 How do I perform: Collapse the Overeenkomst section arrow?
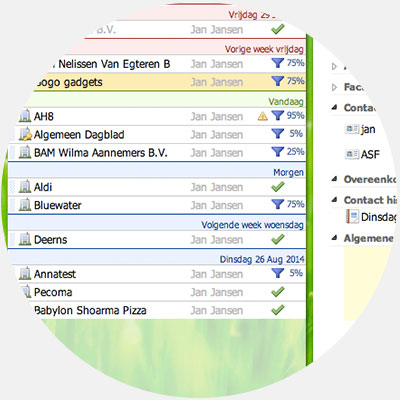335,179
